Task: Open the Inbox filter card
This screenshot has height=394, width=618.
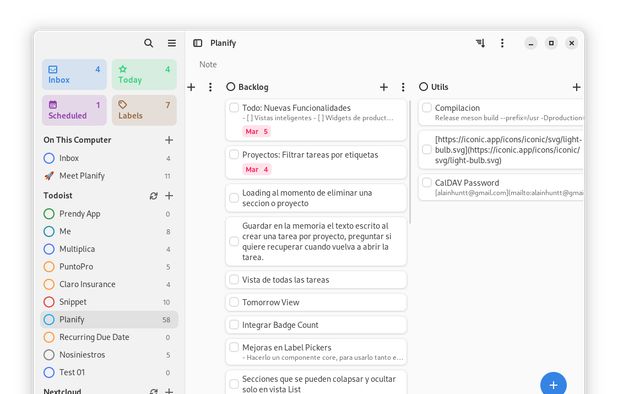Action: pyautogui.click(x=74, y=74)
